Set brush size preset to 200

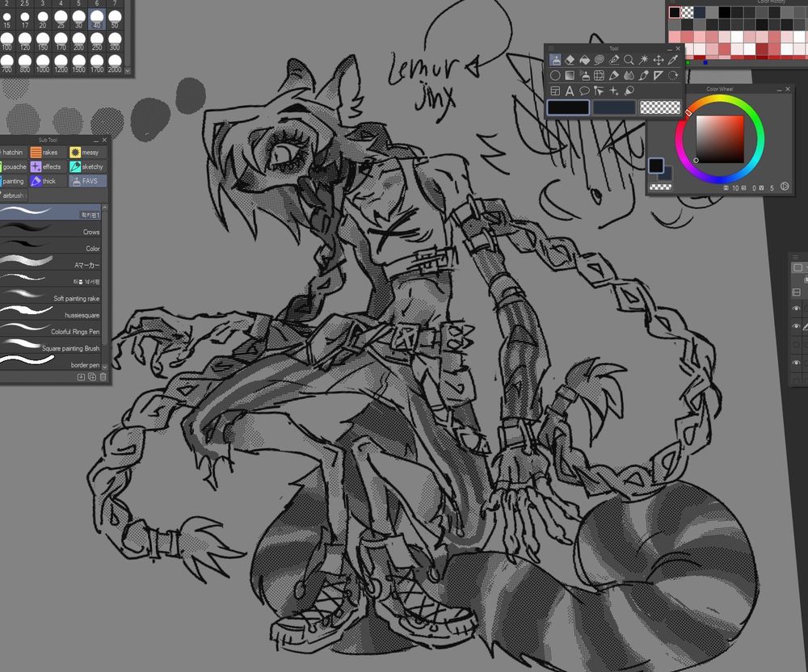click(79, 41)
